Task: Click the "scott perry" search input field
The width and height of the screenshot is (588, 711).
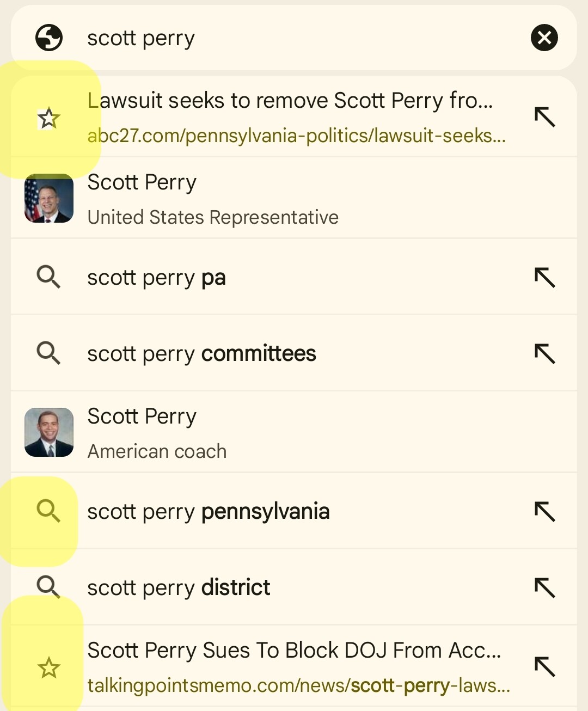Action: click(x=299, y=38)
